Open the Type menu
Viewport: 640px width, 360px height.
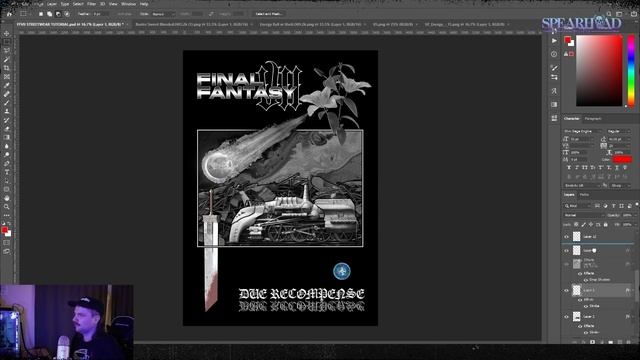(64, 4)
